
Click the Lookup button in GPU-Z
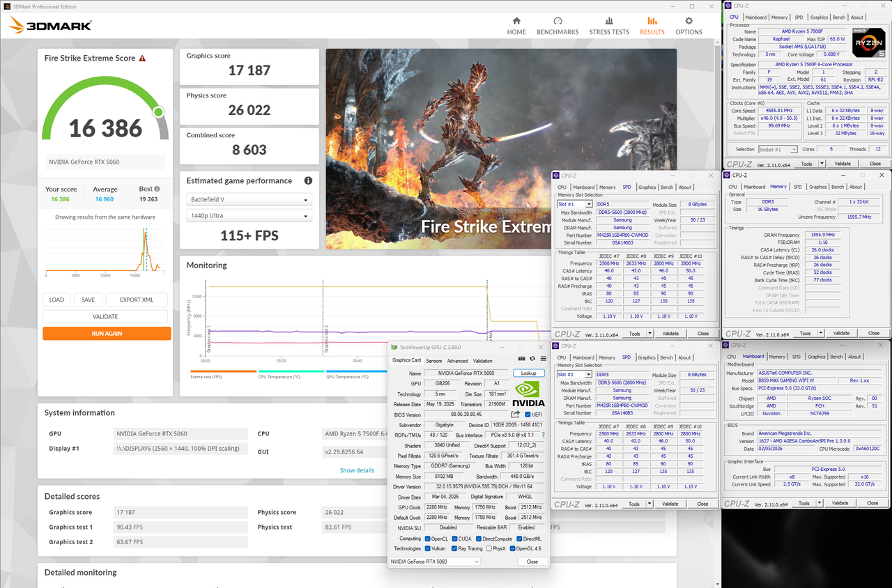coord(529,373)
